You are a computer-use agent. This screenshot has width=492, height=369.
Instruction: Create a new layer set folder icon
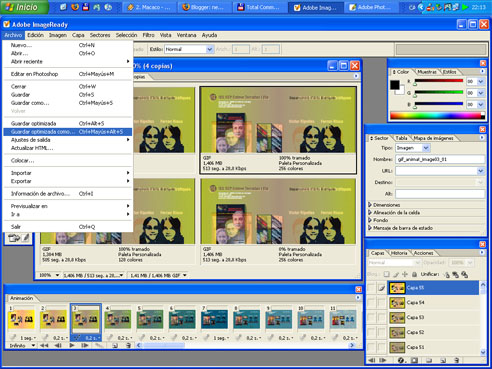click(429, 360)
